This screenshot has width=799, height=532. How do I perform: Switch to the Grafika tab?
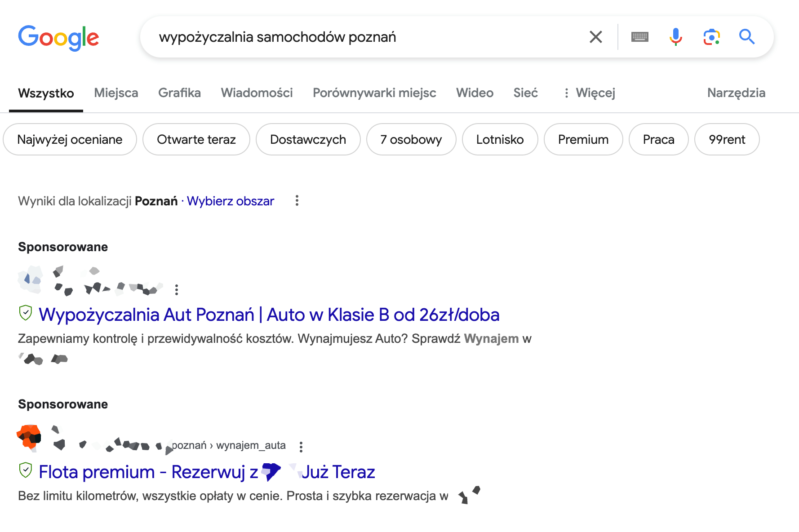click(179, 93)
